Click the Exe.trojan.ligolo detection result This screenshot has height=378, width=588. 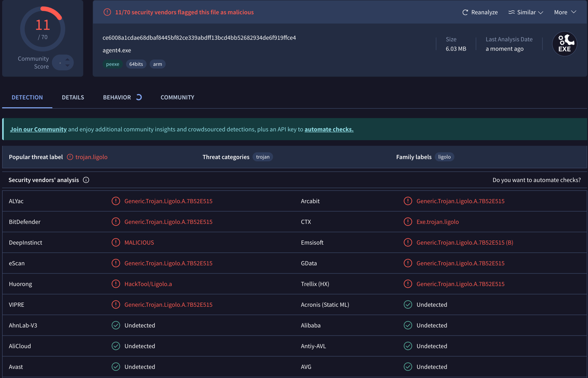tap(438, 222)
